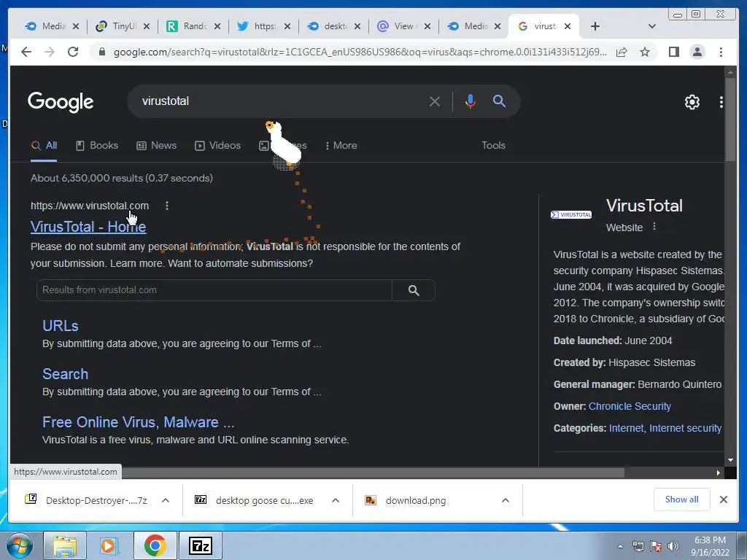Search within virustotal.com results magnifier
The width and height of the screenshot is (747, 560).
point(414,290)
